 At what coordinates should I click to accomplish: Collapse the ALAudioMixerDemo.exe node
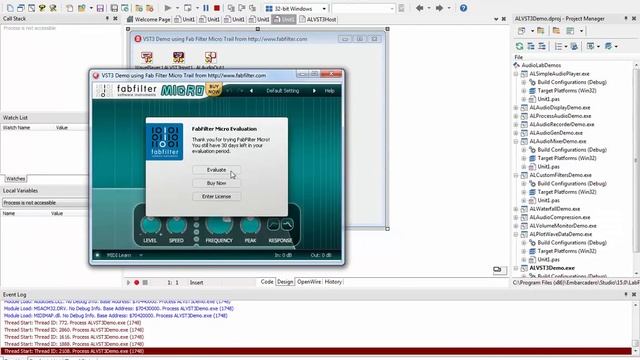516,142
